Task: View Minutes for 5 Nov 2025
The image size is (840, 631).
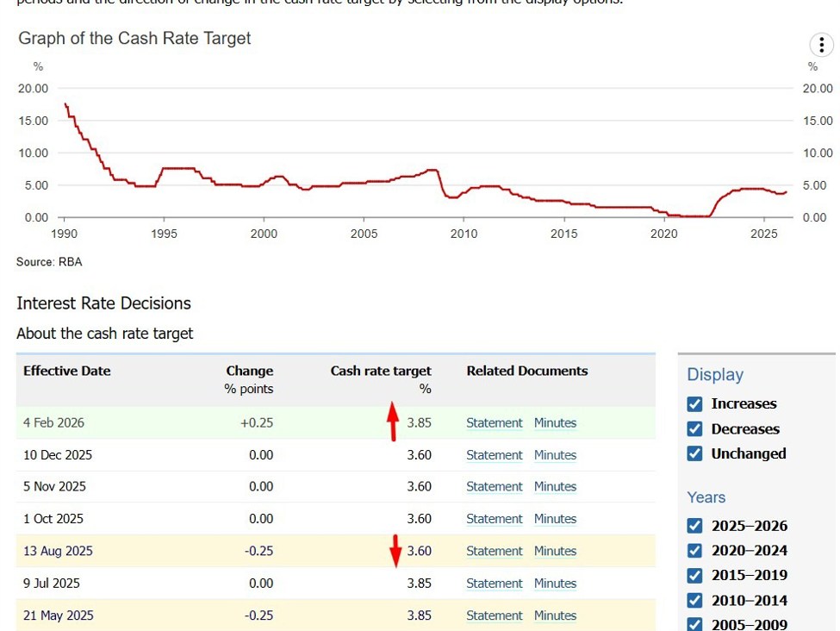Action: (x=555, y=487)
